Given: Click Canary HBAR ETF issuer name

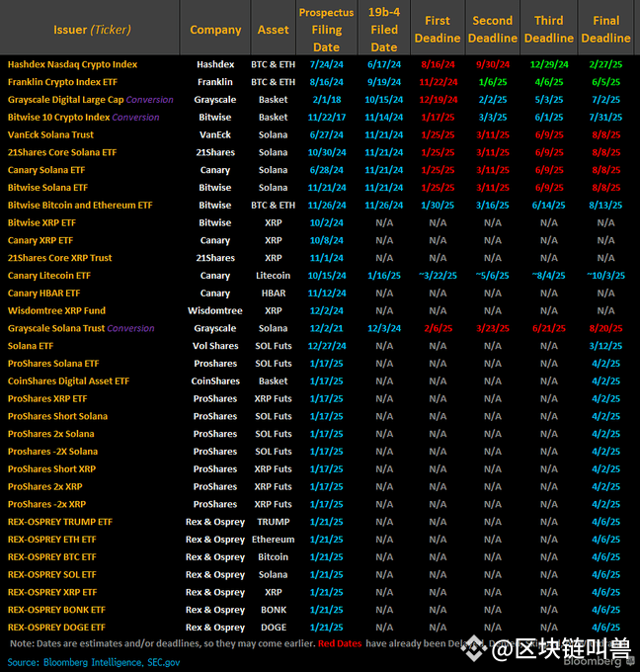Looking at the screenshot, I should point(43,294).
